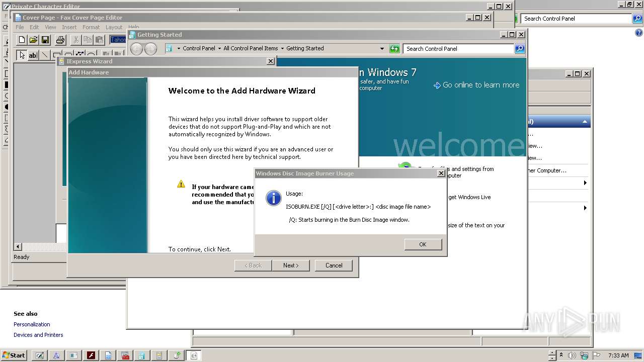The image size is (644, 362).
Task: Click OK in the Disc Image Burner dialog
Action: point(423,244)
